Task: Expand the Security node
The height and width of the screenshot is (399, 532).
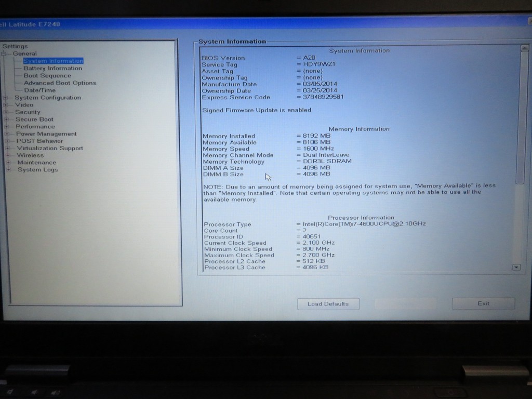Action: pyautogui.click(x=6, y=112)
